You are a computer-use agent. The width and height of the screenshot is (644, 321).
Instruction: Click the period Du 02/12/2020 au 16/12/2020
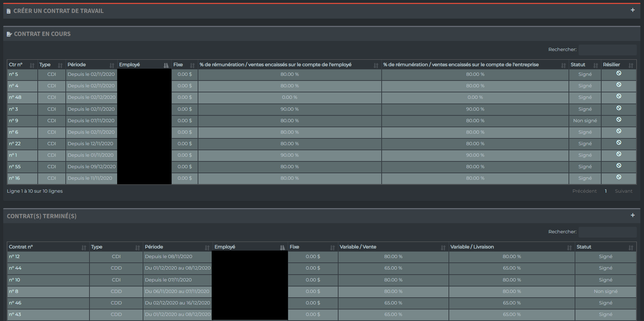click(x=178, y=303)
